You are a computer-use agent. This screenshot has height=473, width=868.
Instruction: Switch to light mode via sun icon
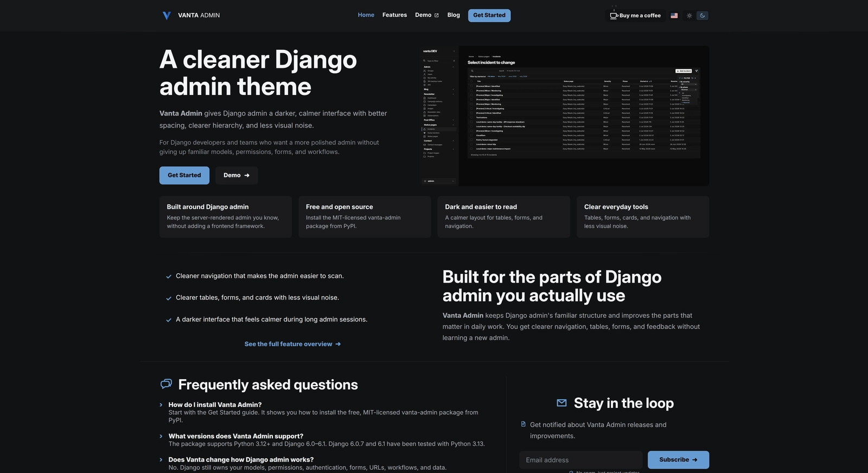coord(690,16)
